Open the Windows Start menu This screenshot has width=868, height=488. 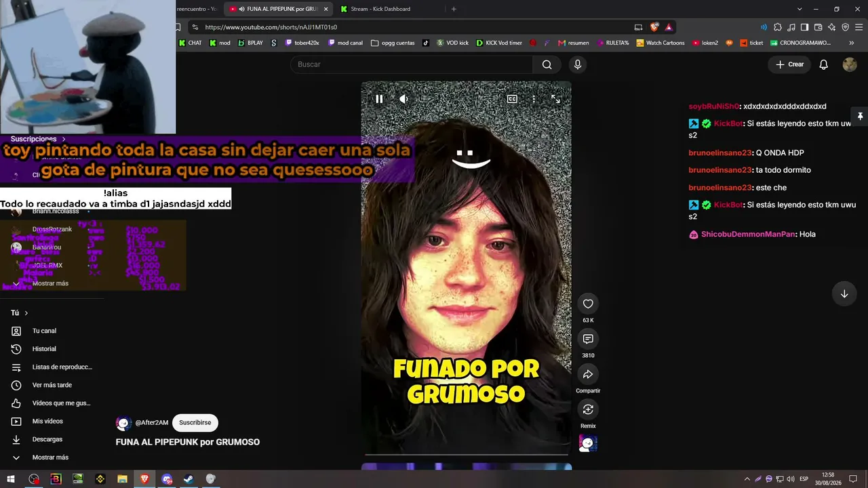pyautogui.click(x=12, y=479)
